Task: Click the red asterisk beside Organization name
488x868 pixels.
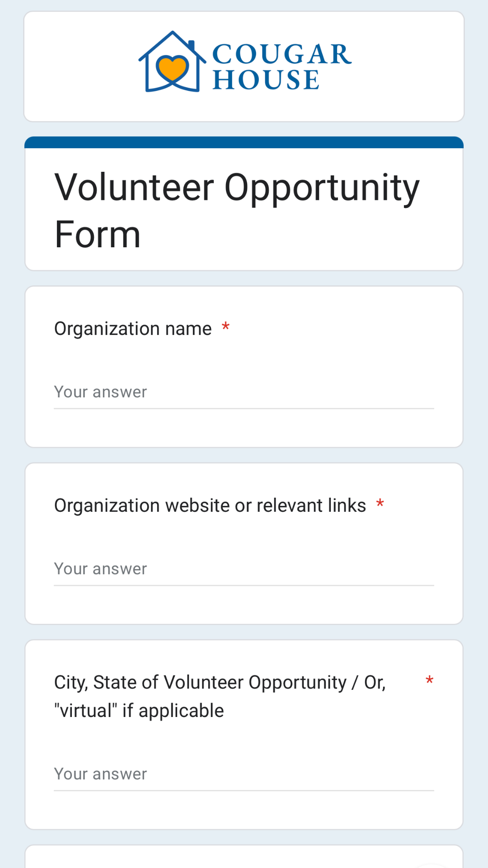Action: tap(225, 326)
